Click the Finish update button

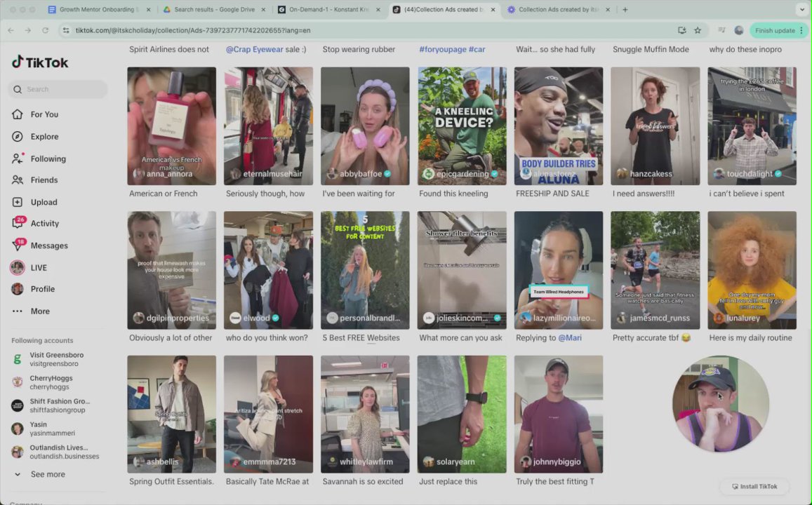pyautogui.click(x=778, y=31)
